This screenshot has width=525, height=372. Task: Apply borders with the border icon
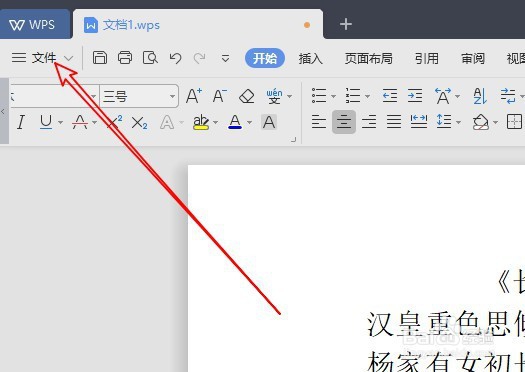pos(514,122)
